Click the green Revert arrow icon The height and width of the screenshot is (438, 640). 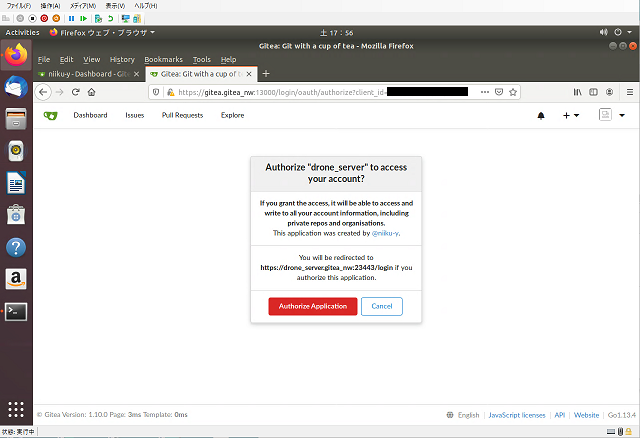coord(110,18)
